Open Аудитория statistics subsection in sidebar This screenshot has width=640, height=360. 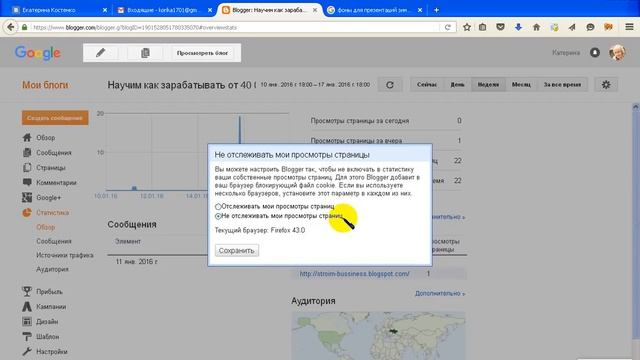click(x=52, y=269)
